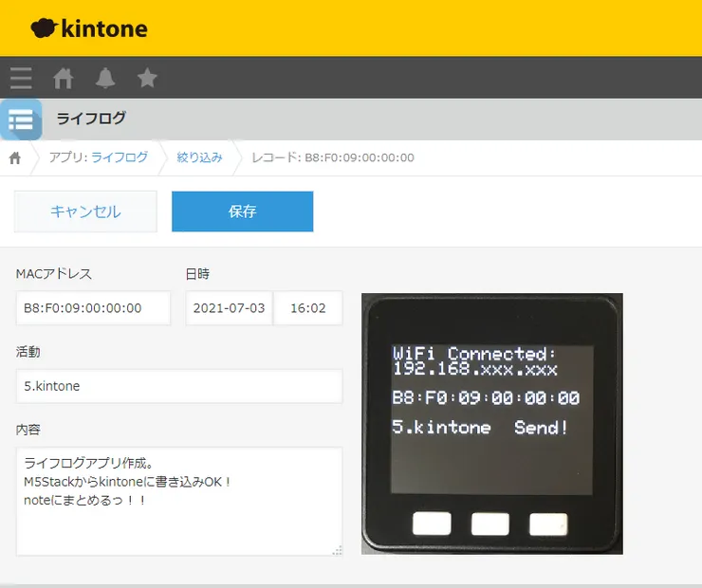The height and width of the screenshot is (588, 702).
Task: Open the hamburger menu icon
Action: pyautogui.click(x=21, y=79)
